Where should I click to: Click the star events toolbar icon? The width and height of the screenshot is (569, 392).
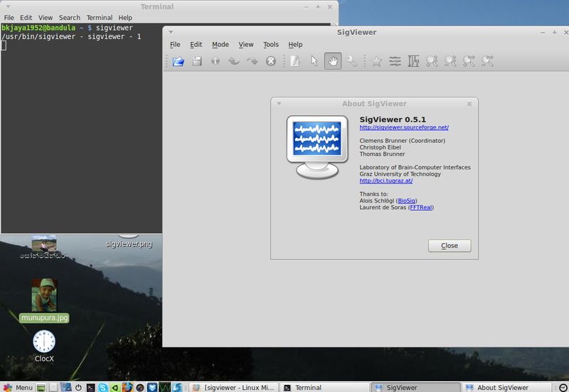tap(377, 61)
